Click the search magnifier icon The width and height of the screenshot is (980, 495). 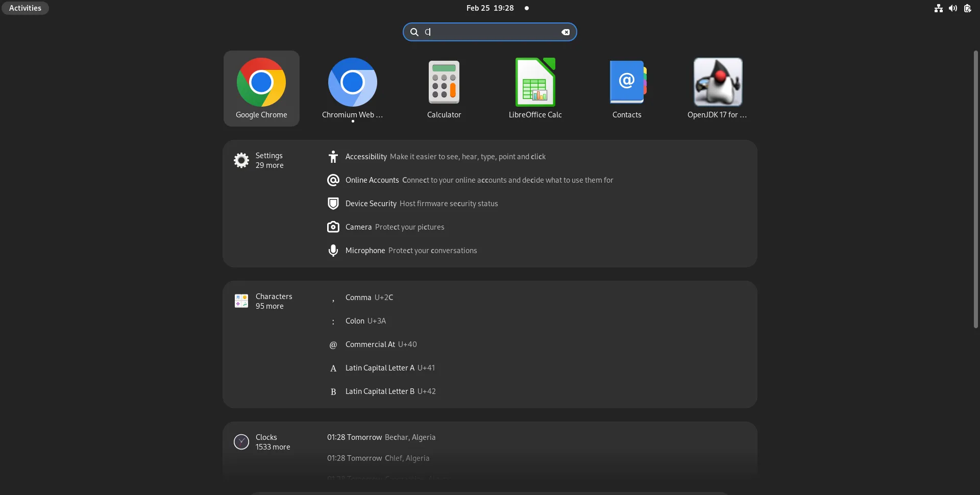[x=414, y=32]
